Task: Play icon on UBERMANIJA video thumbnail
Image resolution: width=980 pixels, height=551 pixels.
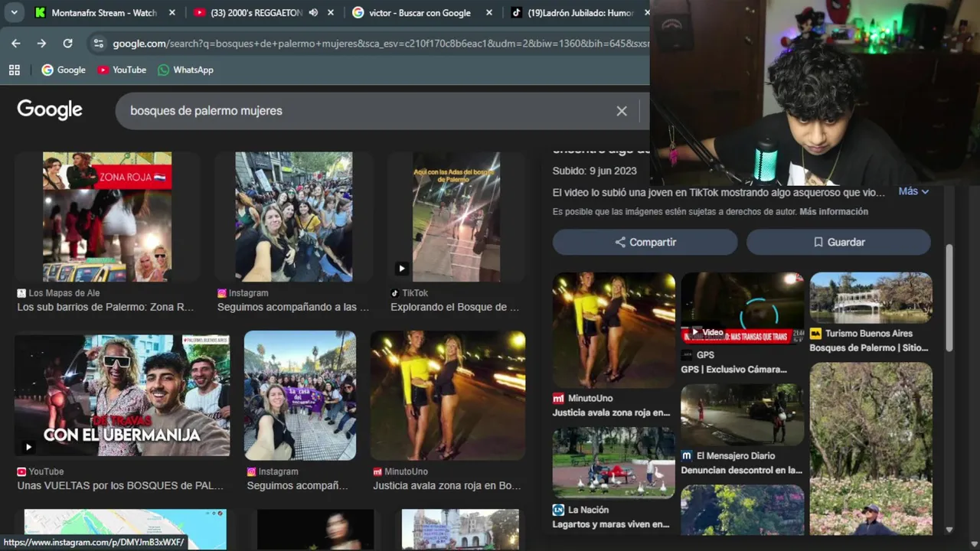Action: point(28,447)
